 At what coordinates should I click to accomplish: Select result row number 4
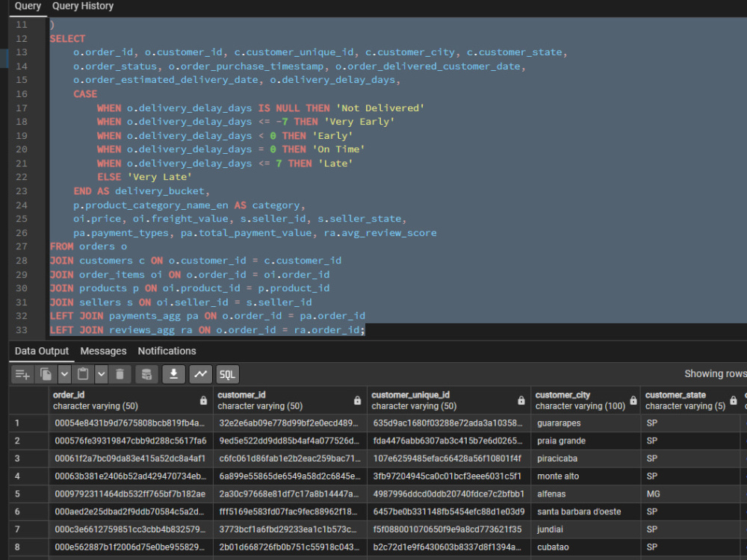coord(28,476)
